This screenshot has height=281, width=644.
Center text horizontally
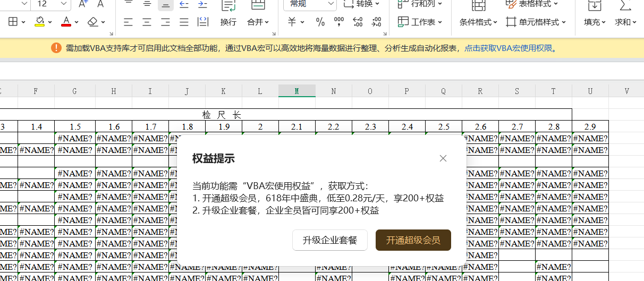(147, 22)
